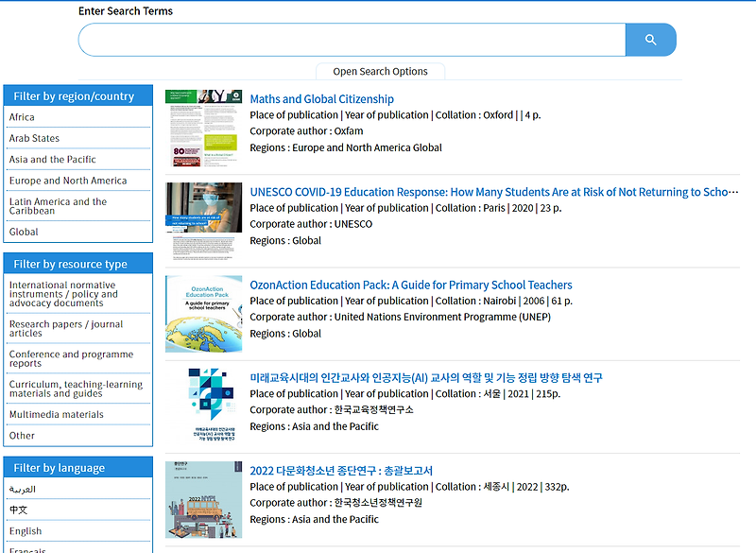Image resolution: width=756 pixels, height=553 pixels.
Task: Click United Nations Environment Programme (UNEP) author text
Action: pos(442,318)
